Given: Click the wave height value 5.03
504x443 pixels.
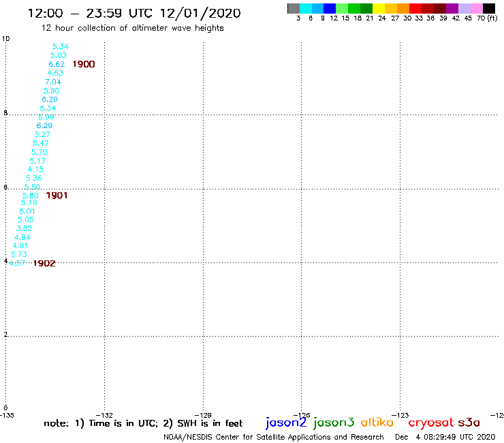Looking at the screenshot, I should click(x=59, y=55).
